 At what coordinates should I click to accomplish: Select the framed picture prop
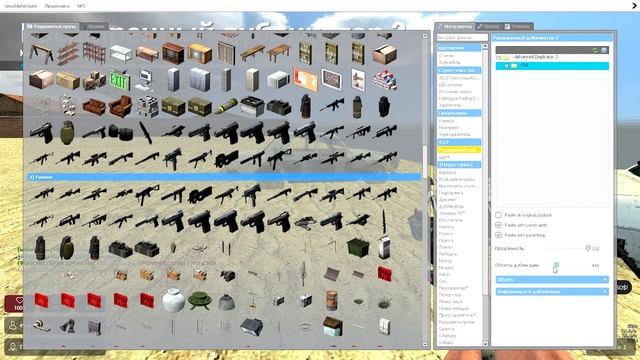click(331, 80)
